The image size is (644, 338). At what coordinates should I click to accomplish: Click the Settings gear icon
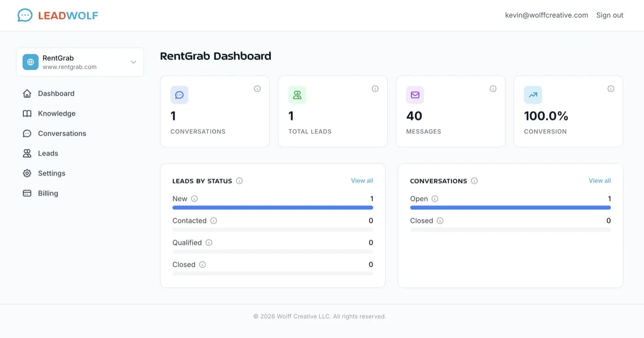tap(27, 173)
